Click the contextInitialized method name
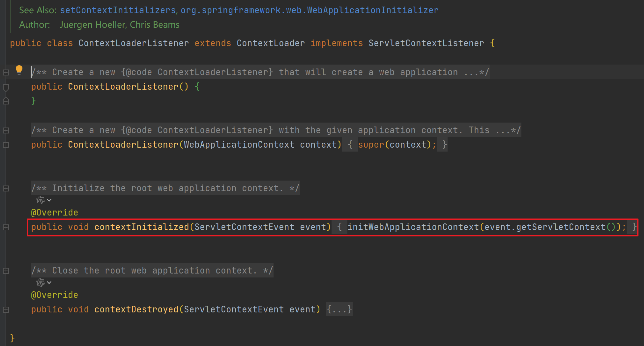Image resolution: width=644 pixels, height=346 pixels. point(142,227)
